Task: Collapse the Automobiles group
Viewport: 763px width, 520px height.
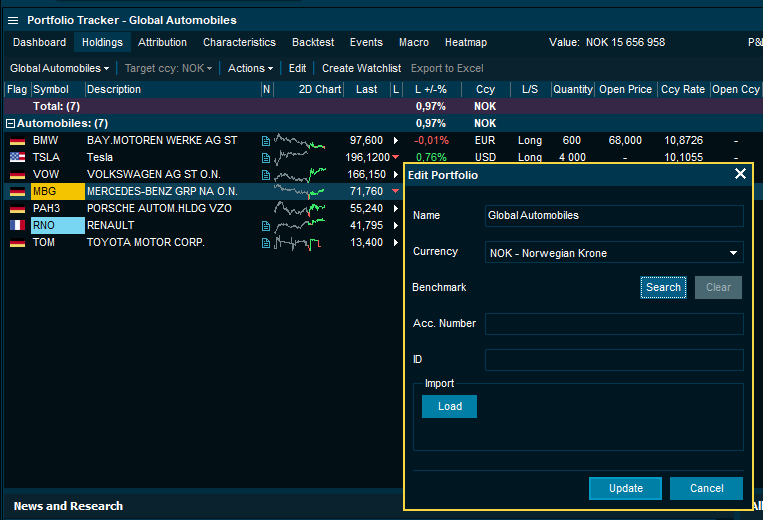Action: click(10, 124)
